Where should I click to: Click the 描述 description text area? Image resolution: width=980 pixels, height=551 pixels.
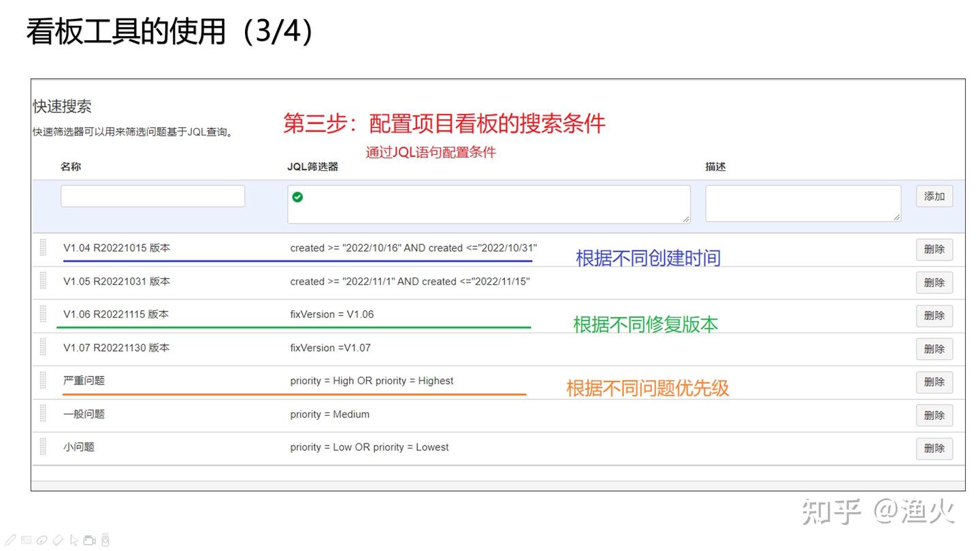[802, 203]
